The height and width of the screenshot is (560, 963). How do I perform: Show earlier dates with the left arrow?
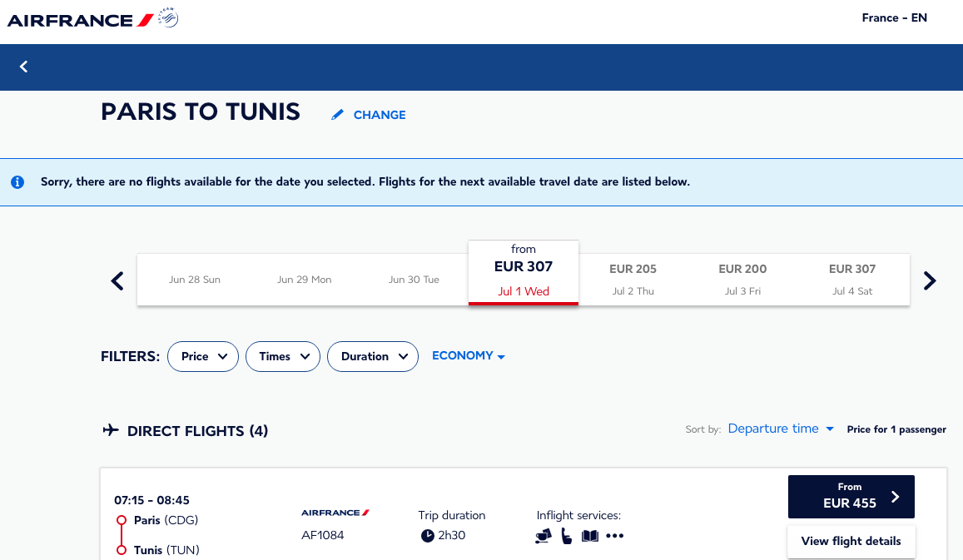(117, 280)
